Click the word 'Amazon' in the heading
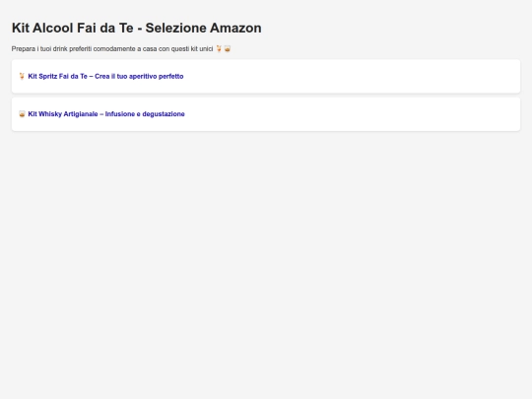The height and width of the screenshot is (399, 532). click(235, 28)
